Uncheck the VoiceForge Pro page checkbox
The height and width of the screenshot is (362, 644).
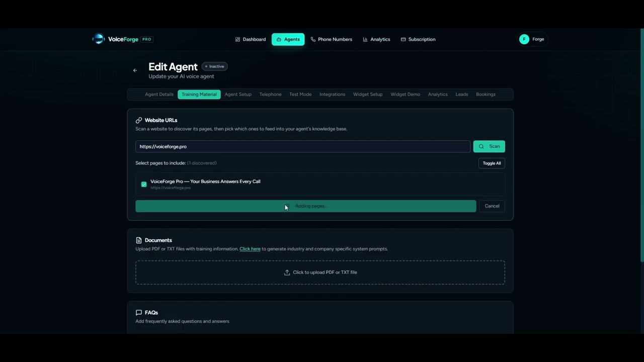coord(144,185)
